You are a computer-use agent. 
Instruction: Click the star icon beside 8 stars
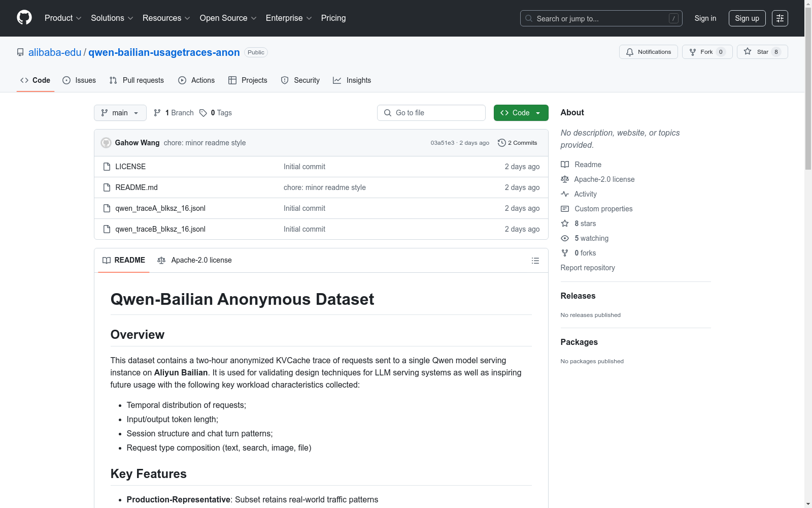click(x=565, y=224)
